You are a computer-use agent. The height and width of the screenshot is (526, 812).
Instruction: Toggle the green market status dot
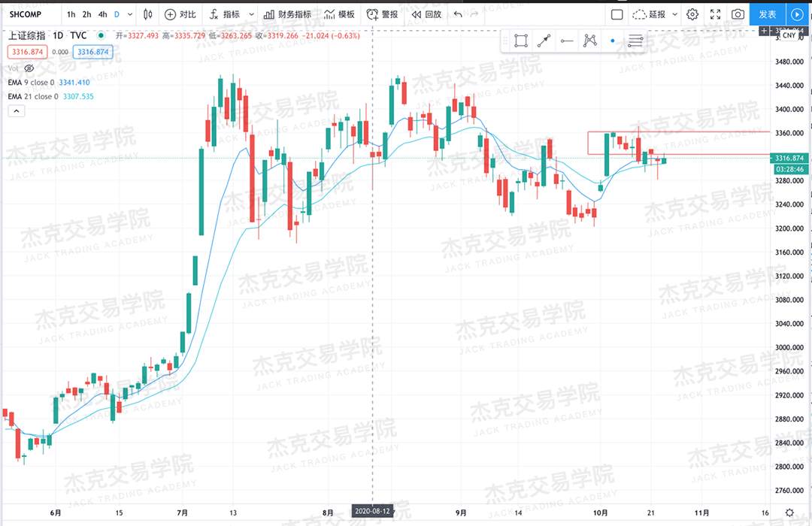click(101, 35)
